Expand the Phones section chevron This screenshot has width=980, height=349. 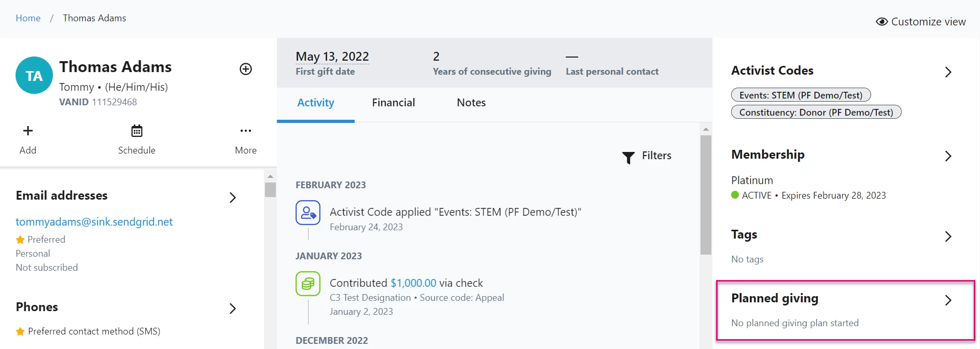[x=233, y=309]
